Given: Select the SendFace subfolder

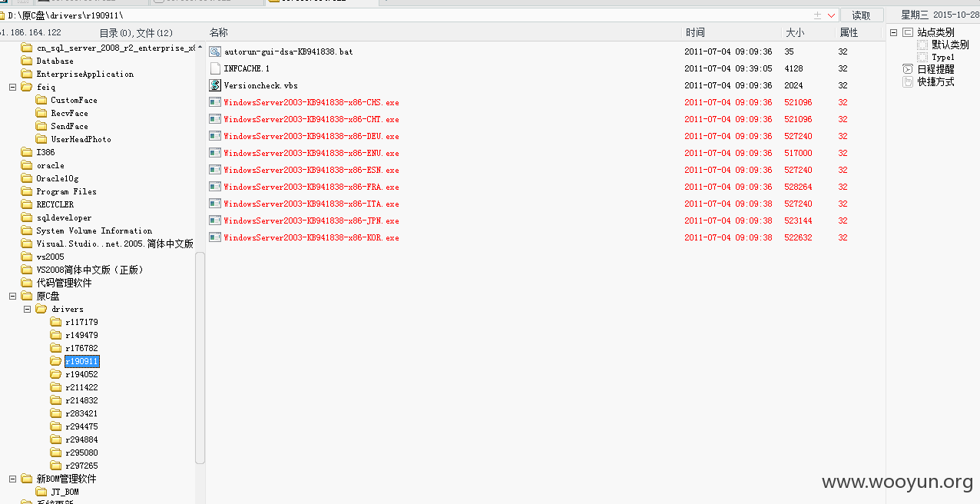Looking at the screenshot, I should [x=69, y=126].
